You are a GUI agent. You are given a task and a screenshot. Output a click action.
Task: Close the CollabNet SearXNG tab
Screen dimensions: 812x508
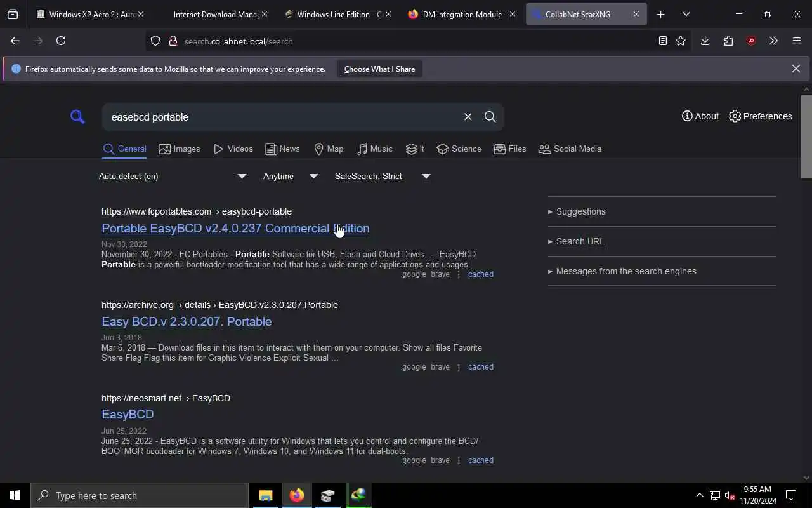pos(636,14)
